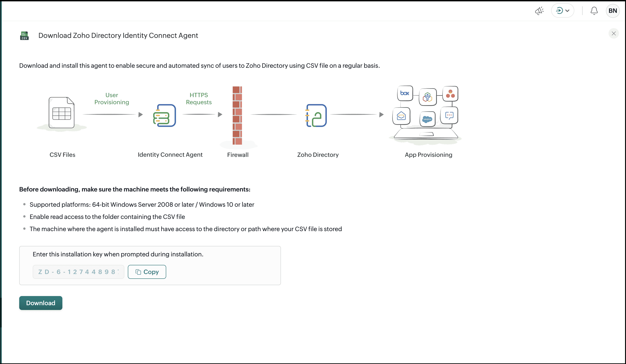The width and height of the screenshot is (626, 364).
Task: Open the notifications bell
Action: pyautogui.click(x=594, y=11)
